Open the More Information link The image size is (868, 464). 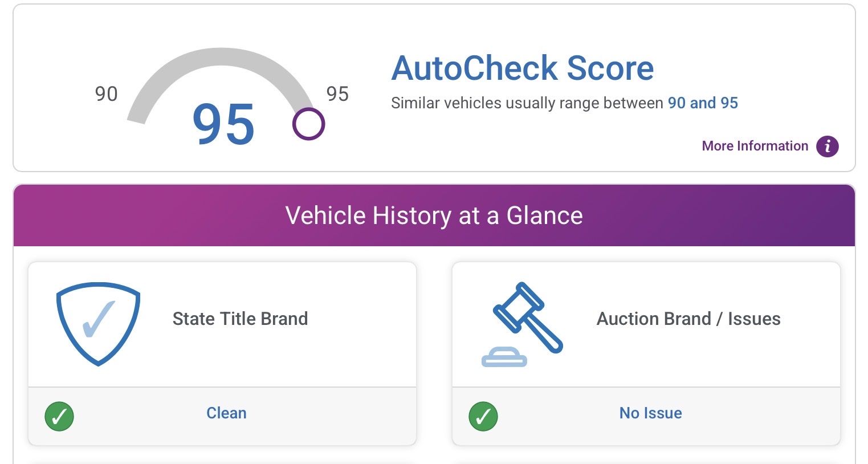point(755,146)
